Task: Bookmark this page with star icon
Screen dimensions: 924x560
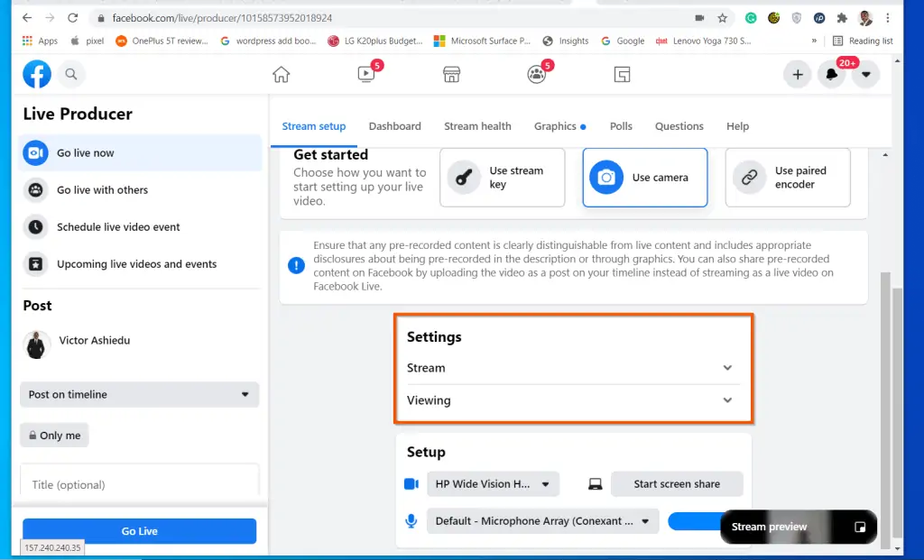Action: 723,18
